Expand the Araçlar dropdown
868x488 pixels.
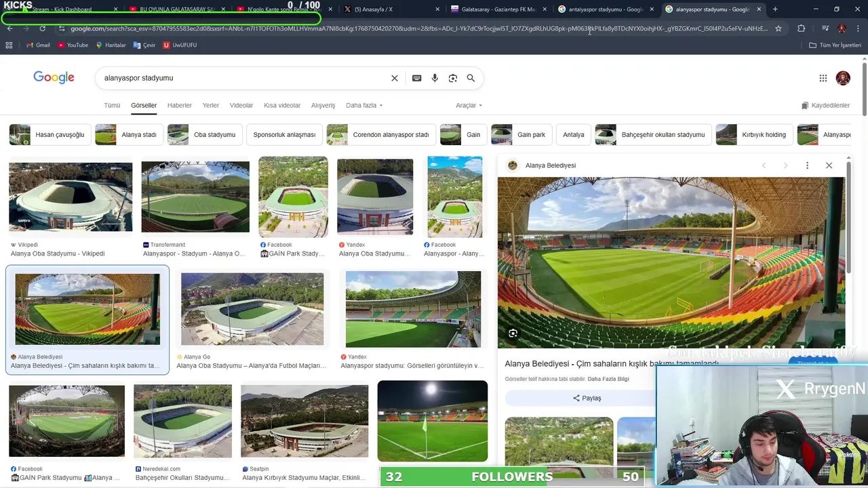(469, 105)
